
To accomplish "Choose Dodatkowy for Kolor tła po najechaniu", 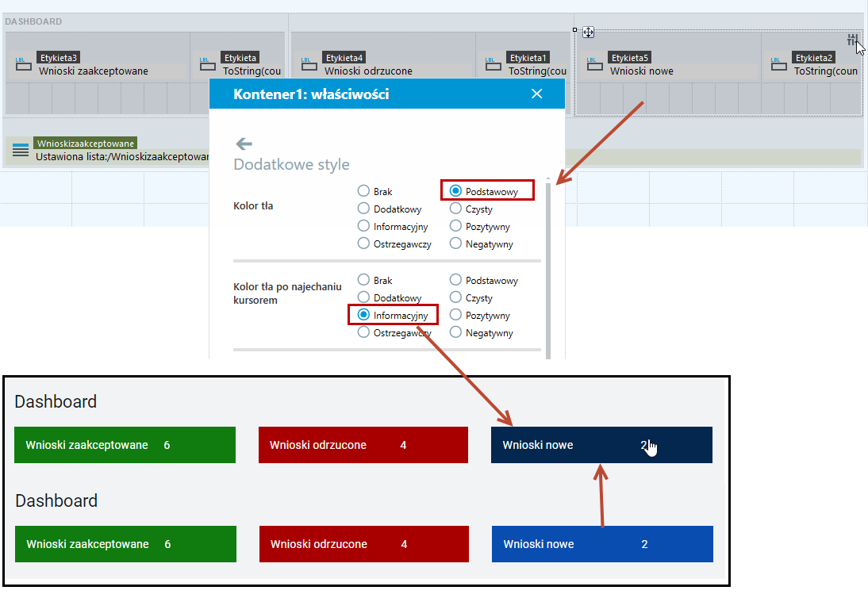I will coord(363,297).
